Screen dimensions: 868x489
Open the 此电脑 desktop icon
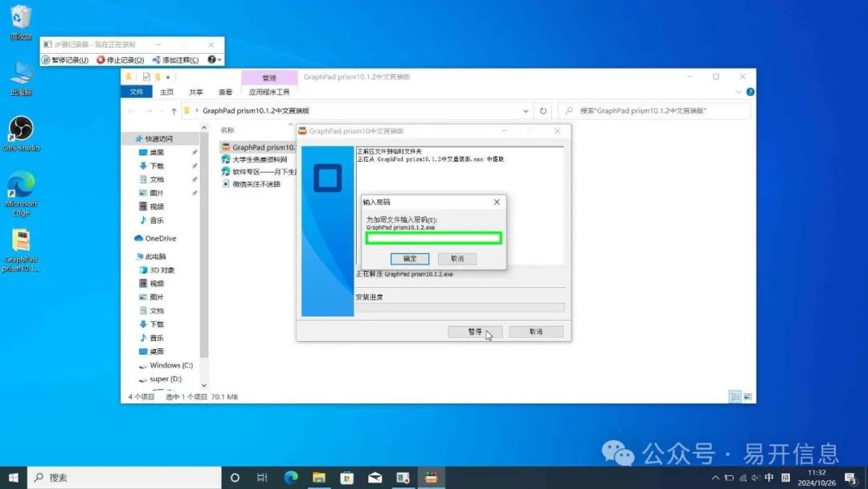click(x=20, y=79)
